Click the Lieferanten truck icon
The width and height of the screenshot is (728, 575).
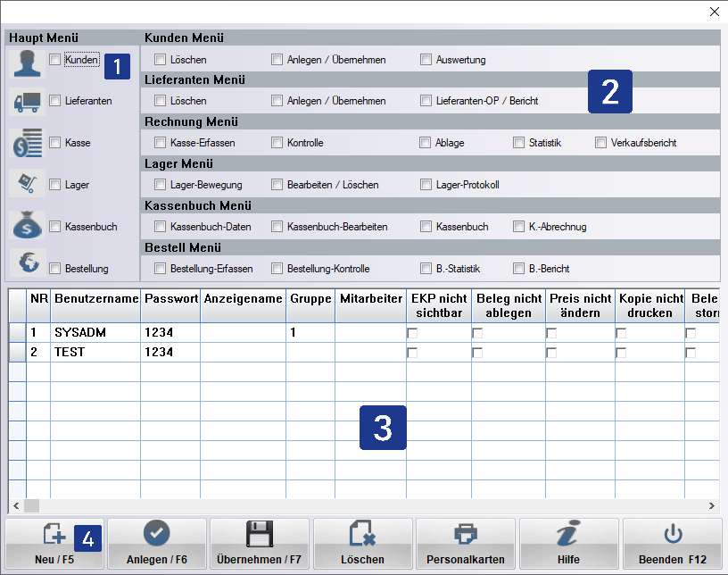point(28,102)
